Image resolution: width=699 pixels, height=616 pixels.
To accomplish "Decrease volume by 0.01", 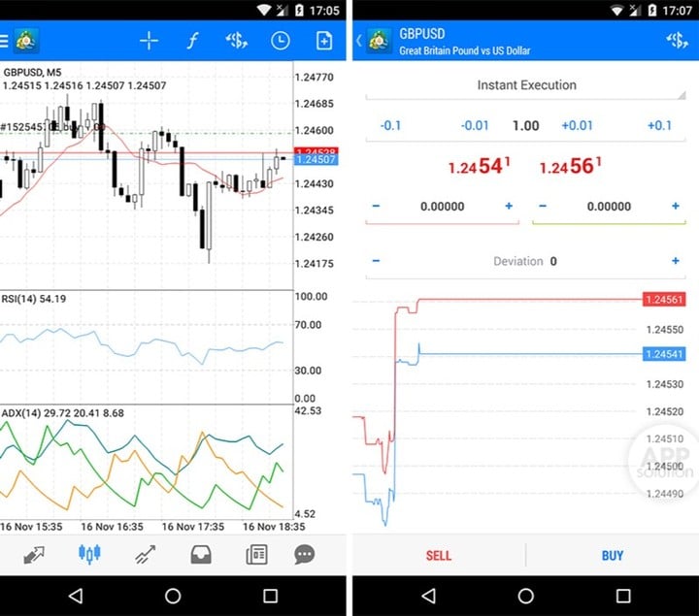I will click(x=475, y=125).
